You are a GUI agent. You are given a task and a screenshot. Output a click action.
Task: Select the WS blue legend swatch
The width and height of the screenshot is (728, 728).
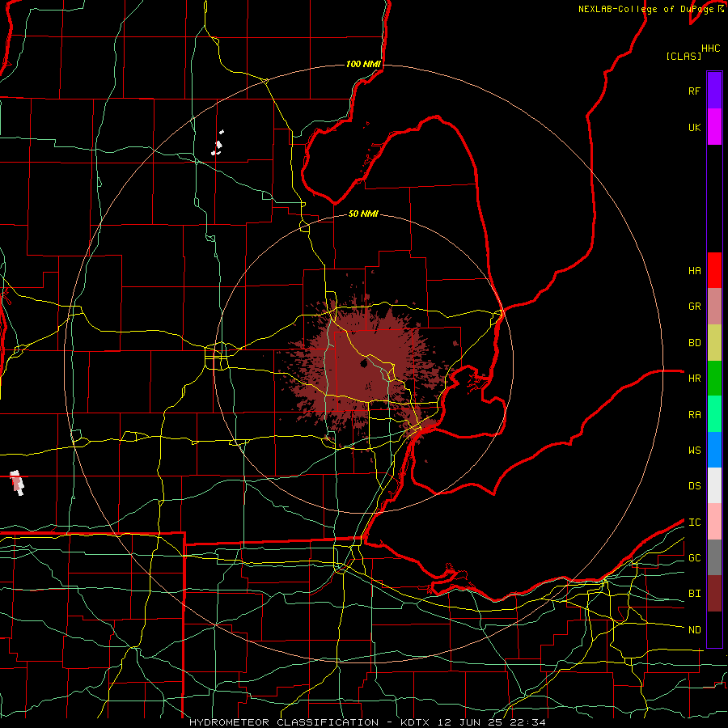(714, 450)
